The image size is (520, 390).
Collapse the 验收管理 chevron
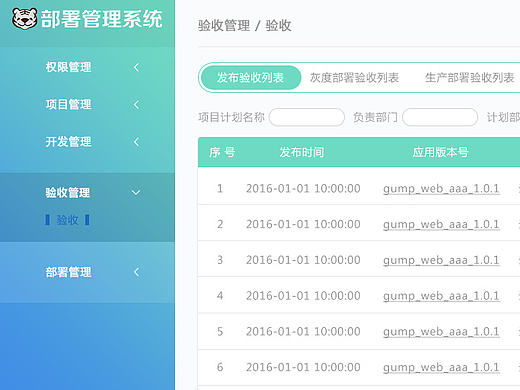[x=136, y=193]
